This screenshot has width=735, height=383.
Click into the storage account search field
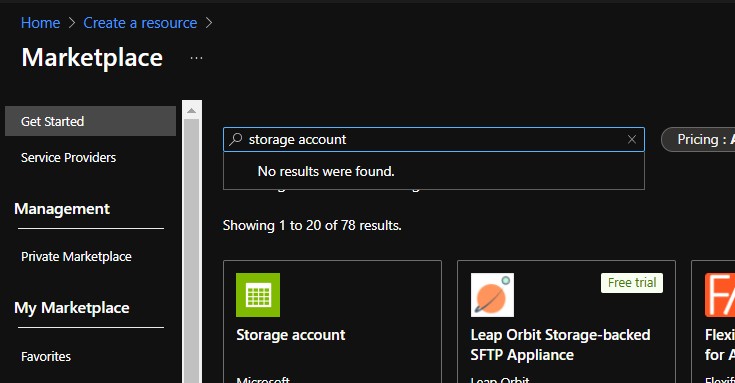tap(434, 139)
